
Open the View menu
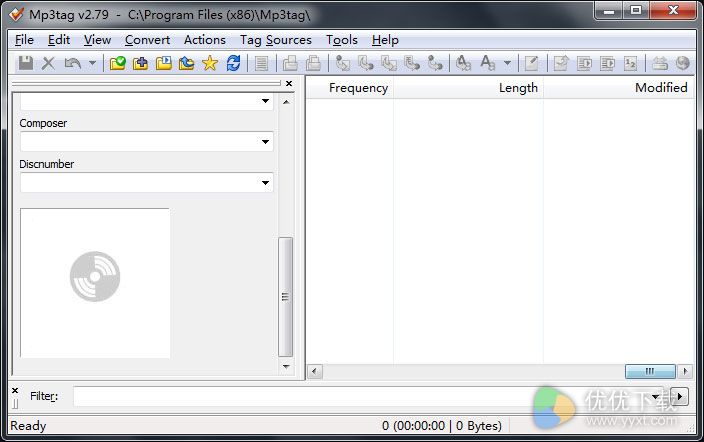tap(97, 40)
